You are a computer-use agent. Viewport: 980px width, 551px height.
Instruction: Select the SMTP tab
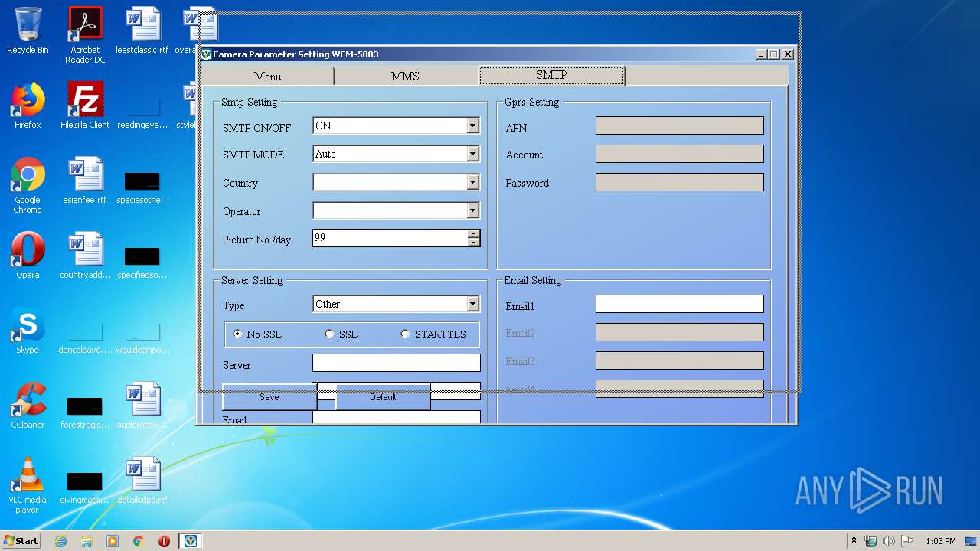click(551, 75)
